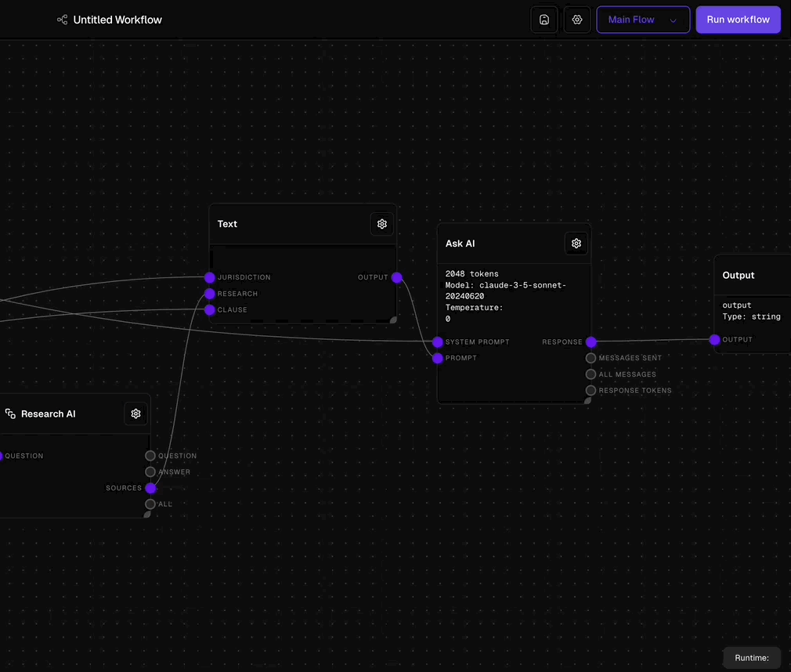
Task: Click Untitled Workflow title to rename it
Action: pos(117,19)
